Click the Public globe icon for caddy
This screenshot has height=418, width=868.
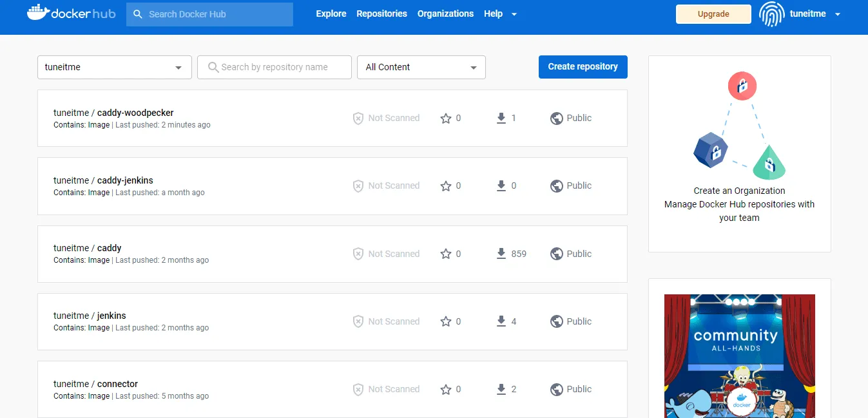pyautogui.click(x=557, y=254)
